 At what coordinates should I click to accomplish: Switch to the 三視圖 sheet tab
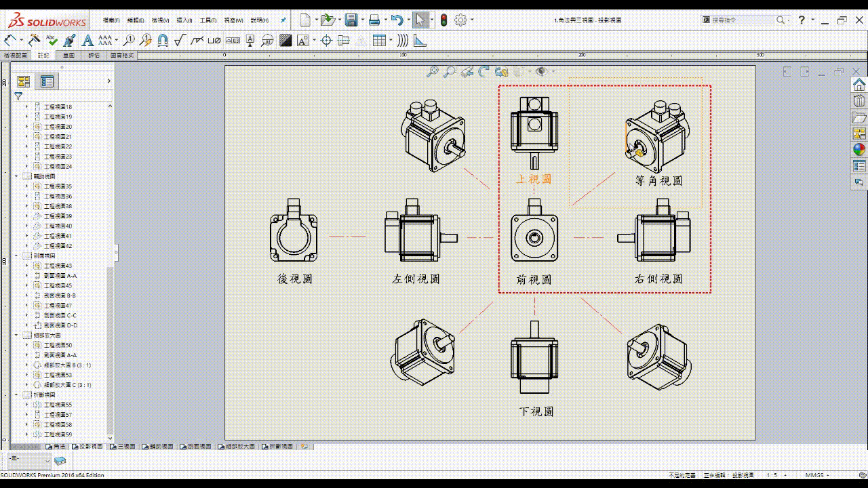123,447
